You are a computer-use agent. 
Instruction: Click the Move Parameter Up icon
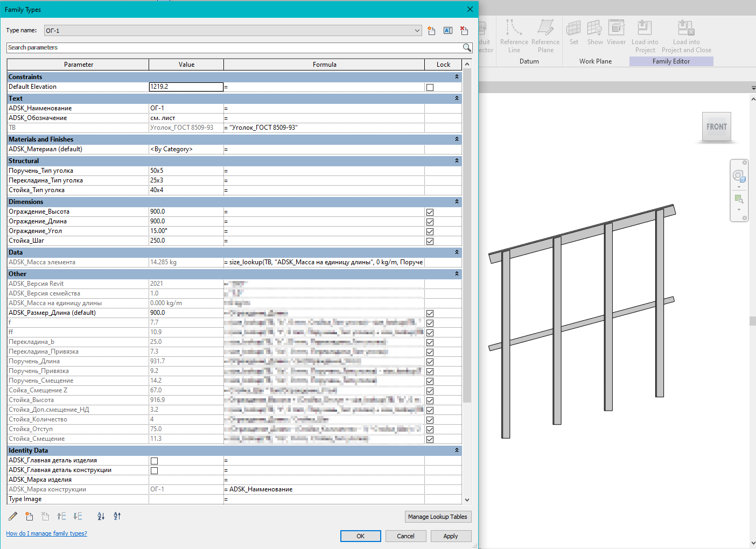pos(61,516)
